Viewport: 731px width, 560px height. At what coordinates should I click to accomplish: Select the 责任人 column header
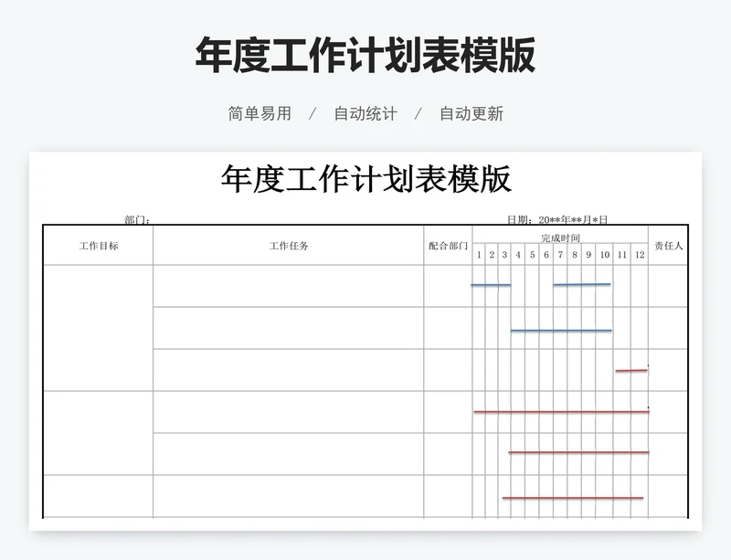(x=669, y=246)
